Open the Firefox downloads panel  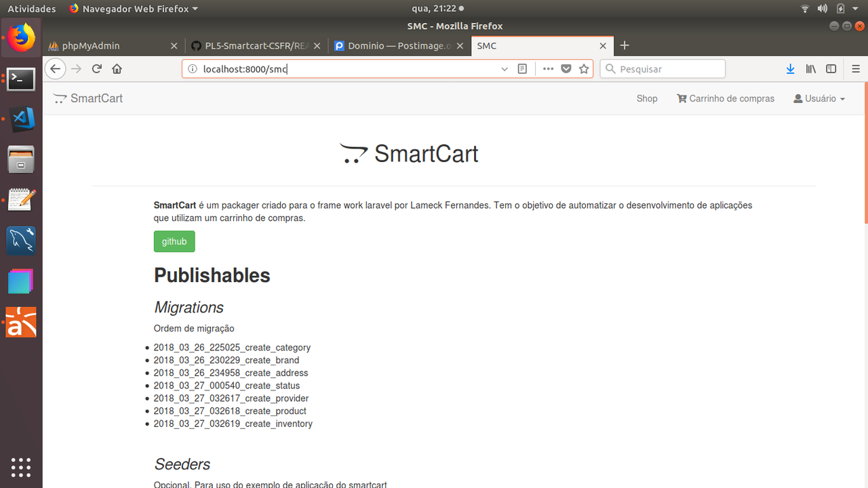click(790, 69)
